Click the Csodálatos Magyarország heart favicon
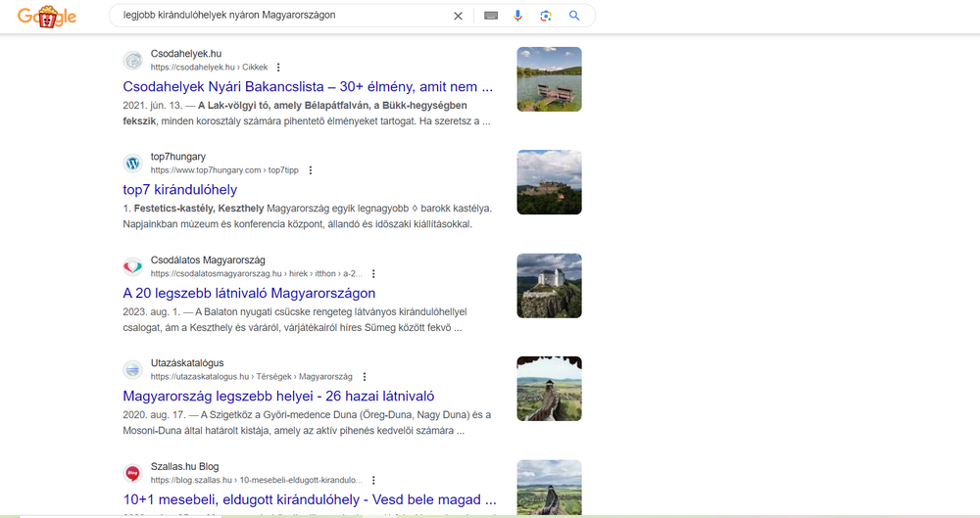 [x=132, y=266]
